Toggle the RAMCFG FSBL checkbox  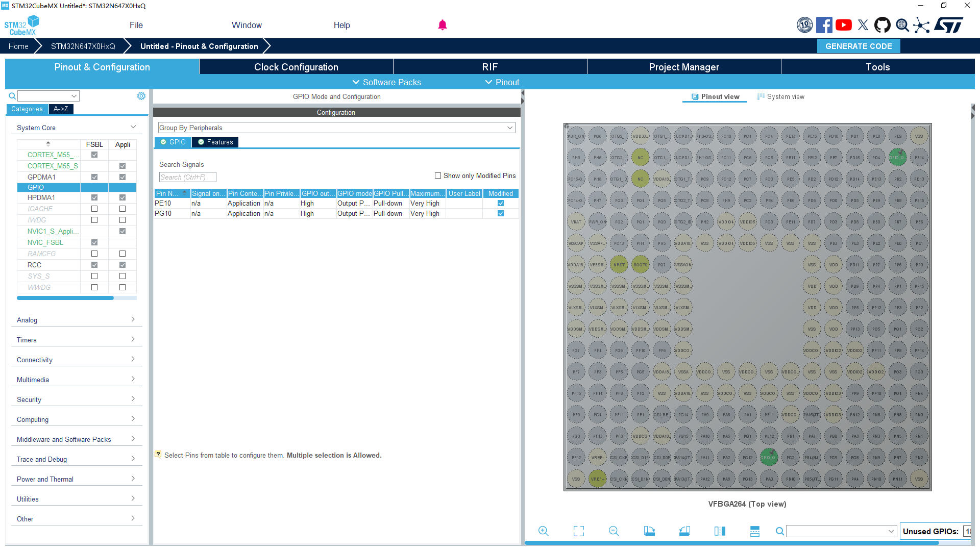click(94, 254)
